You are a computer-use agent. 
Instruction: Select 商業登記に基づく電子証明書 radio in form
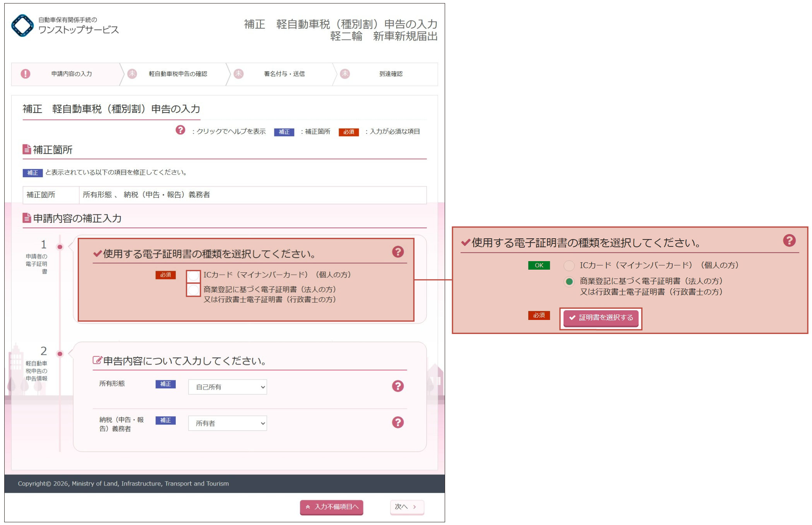point(194,290)
